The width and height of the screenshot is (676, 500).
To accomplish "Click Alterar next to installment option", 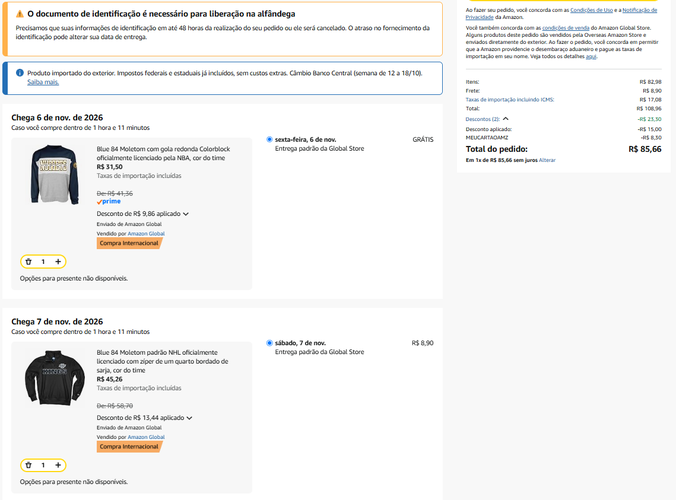I will [547, 160].
